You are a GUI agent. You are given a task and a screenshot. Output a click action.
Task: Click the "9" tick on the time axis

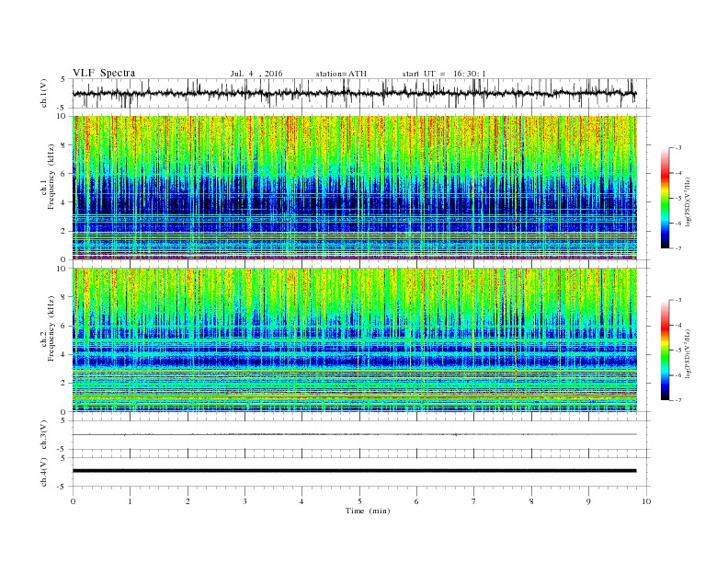[588, 501]
